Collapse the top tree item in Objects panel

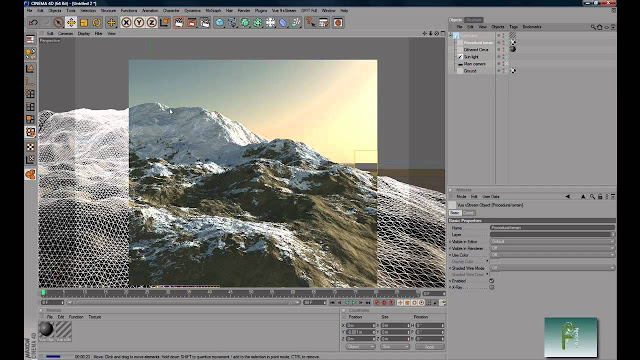[451, 36]
